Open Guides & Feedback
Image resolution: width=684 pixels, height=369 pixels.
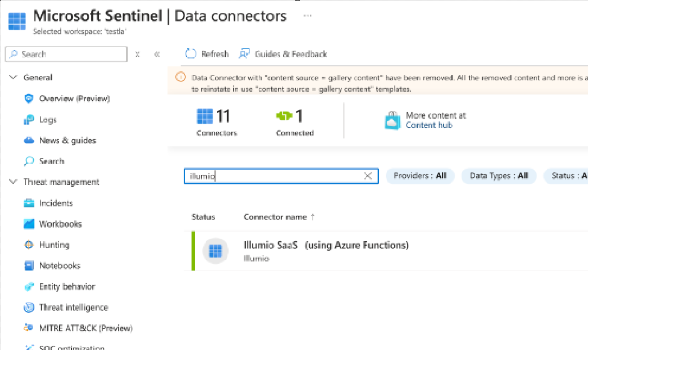[283, 54]
